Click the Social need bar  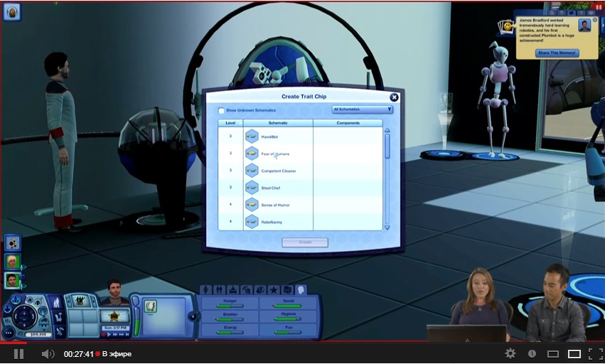(287, 306)
